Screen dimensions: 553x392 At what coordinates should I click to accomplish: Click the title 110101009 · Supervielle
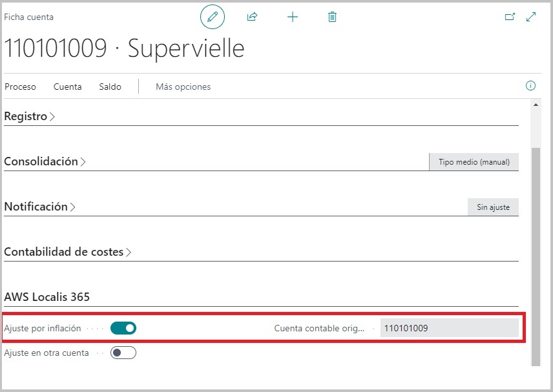pyautogui.click(x=124, y=48)
